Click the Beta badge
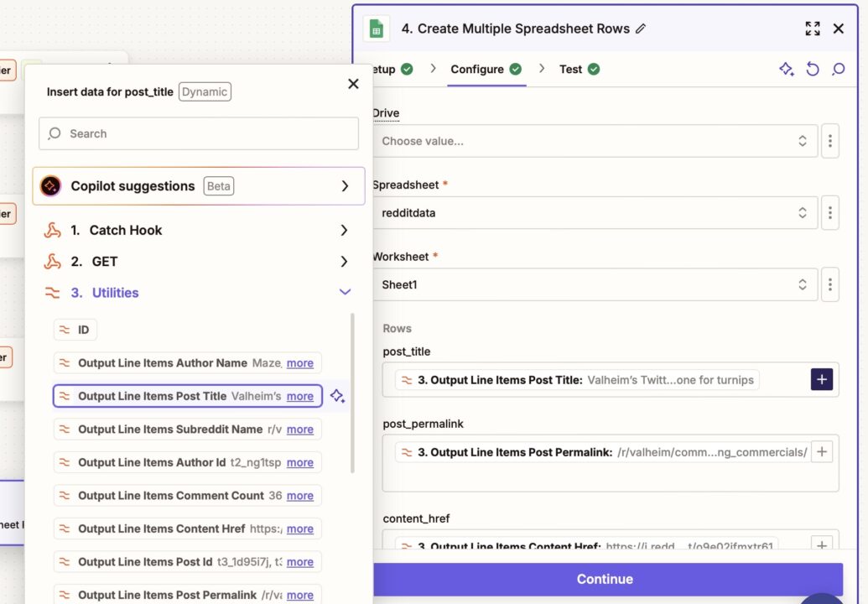Viewport: 868px width, 604px height. pyautogui.click(x=219, y=186)
